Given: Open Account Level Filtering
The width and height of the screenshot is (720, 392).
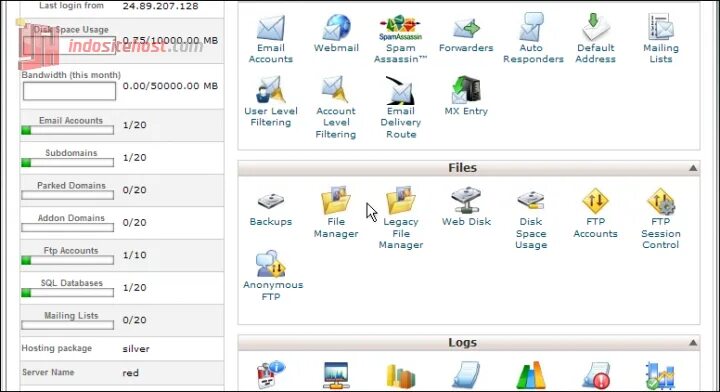Looking at the screenshot, I should (x=336, y=90).
